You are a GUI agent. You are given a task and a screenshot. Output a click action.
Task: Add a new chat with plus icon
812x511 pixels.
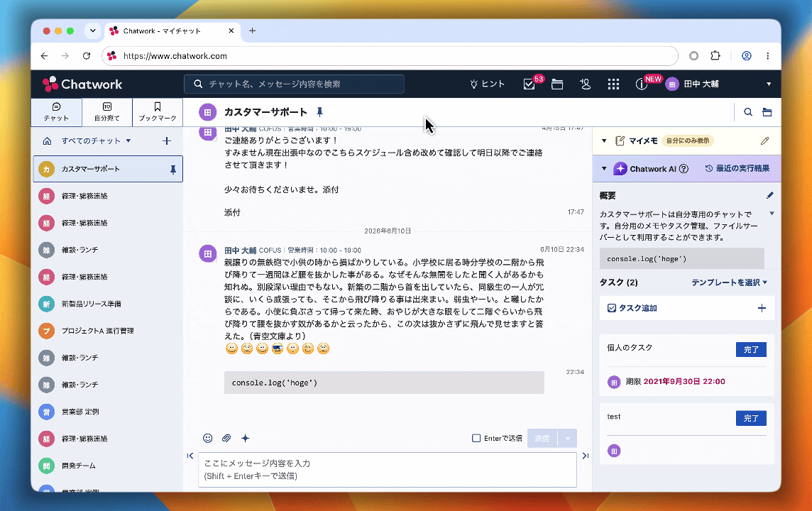pos(167,141)
